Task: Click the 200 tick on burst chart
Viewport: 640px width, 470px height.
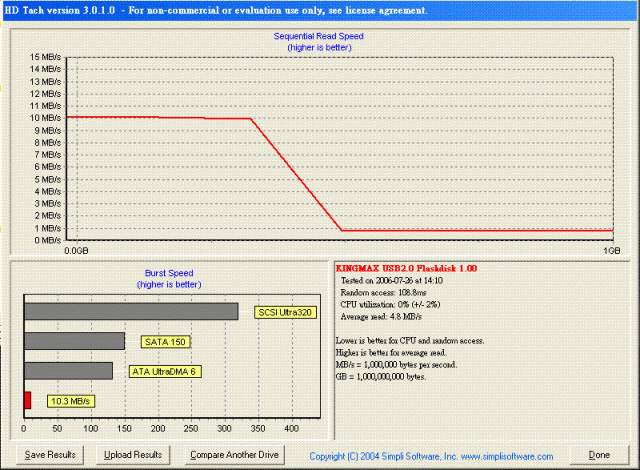Action: (158, 429)
